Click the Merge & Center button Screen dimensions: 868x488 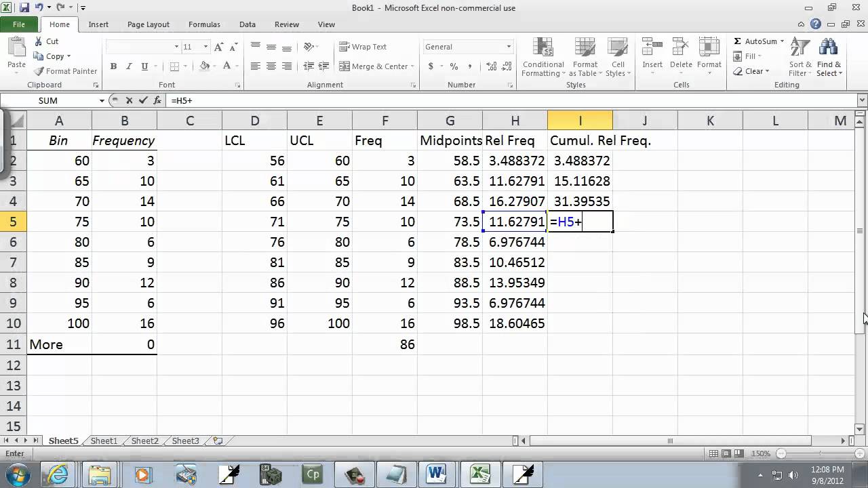tap(376, 66)
